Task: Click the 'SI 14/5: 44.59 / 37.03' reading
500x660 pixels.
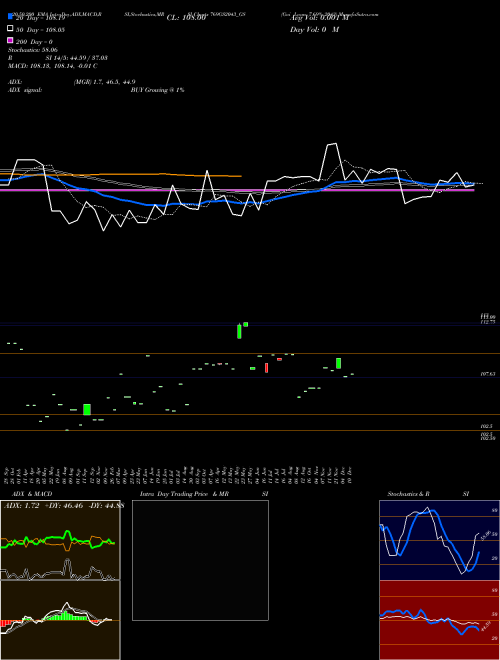Action: 76,58
